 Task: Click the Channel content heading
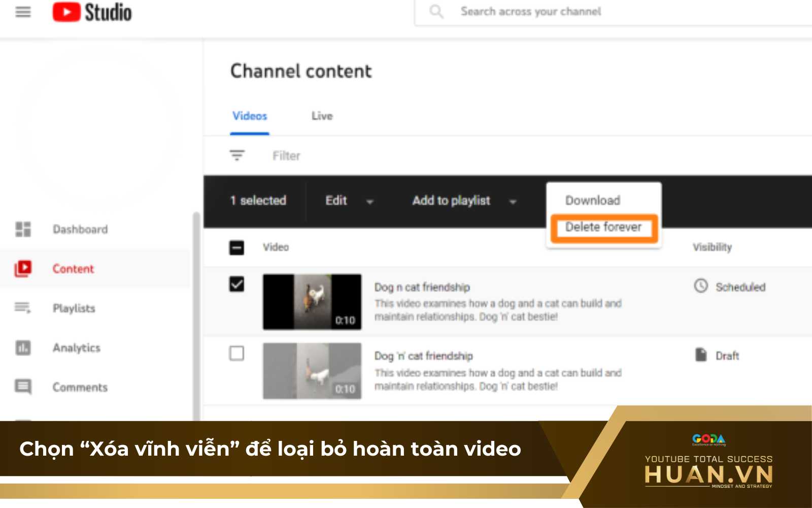click(x=301, y=71)
